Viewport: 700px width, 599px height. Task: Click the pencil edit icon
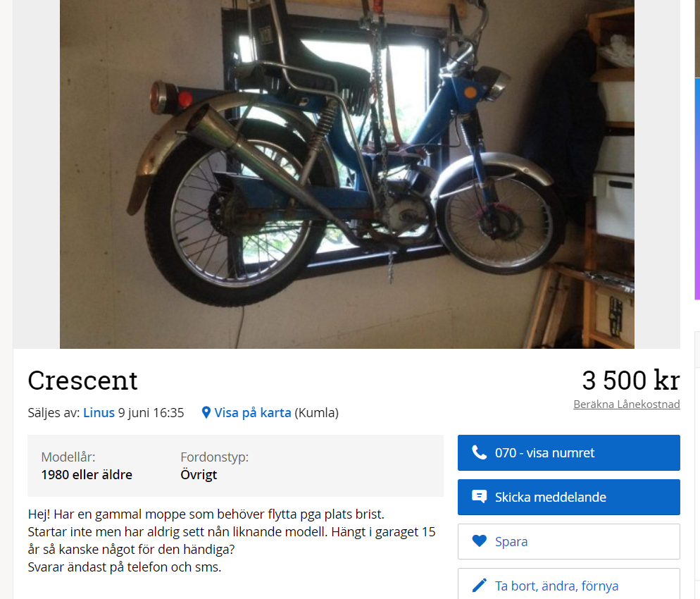pos(479,585)
